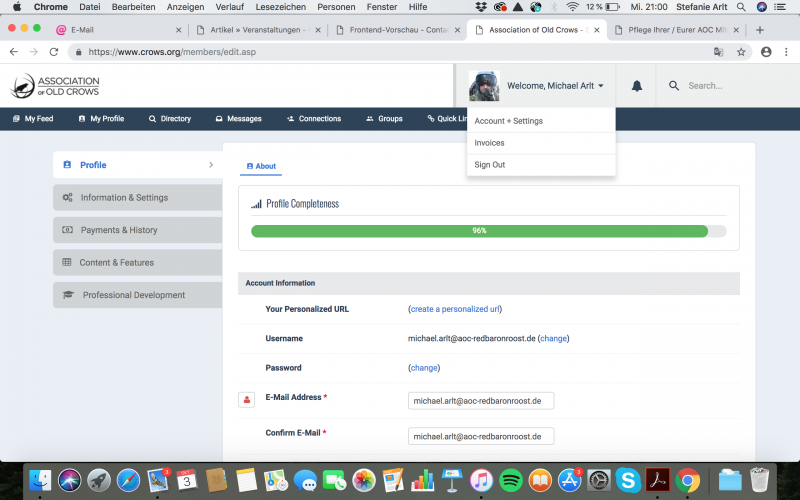Click the Wi-Fi icon in menu bar

point(572,7)
